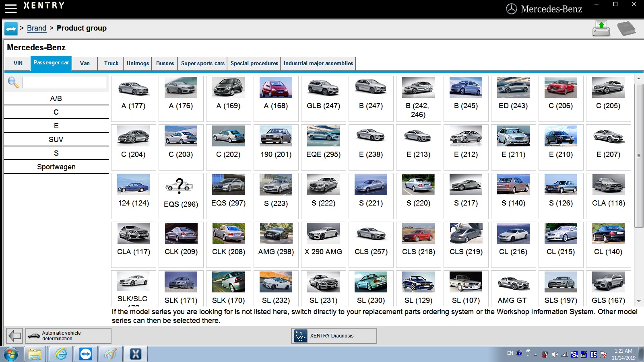Image resolution: width=644 pixels, height=362 pixels.
Task: Open the Unimogs tab
Action: [138, 63]
